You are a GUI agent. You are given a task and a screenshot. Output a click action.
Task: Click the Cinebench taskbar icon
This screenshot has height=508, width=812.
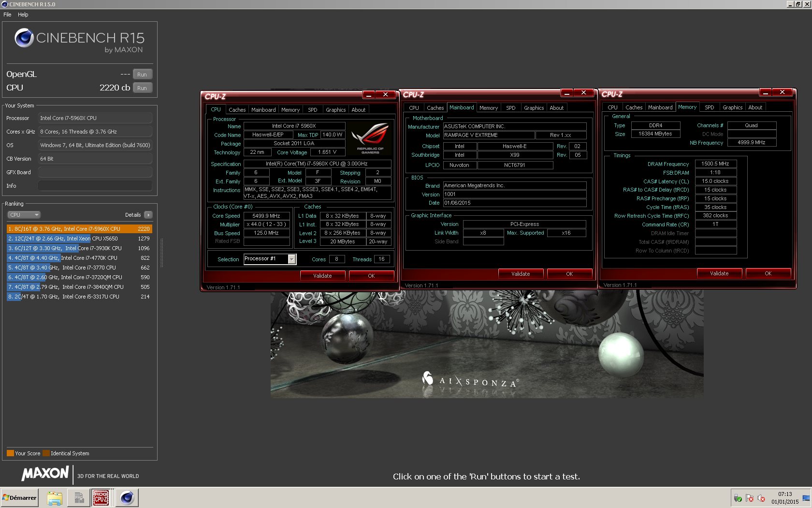coord(127,498)
